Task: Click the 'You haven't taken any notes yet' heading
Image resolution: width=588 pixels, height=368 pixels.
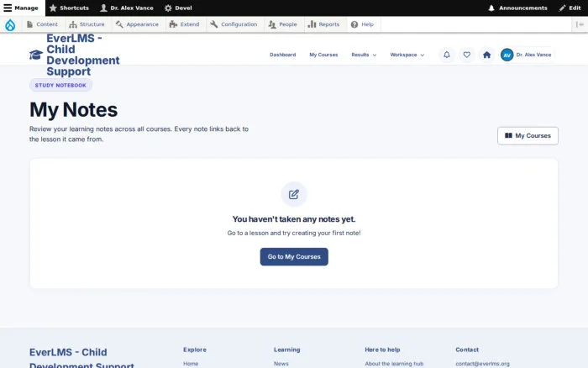Action: click(x=294, y=219)
